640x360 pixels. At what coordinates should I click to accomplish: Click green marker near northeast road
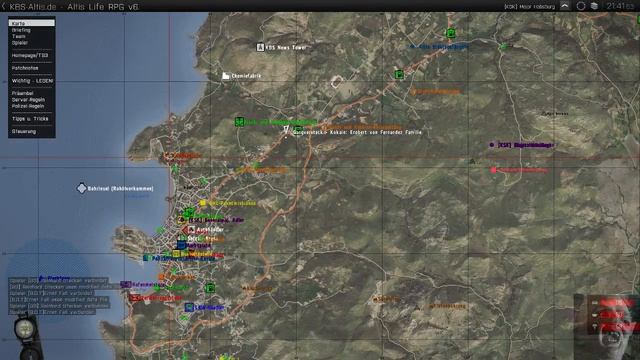pyautogui.click(x=399, y=74)
